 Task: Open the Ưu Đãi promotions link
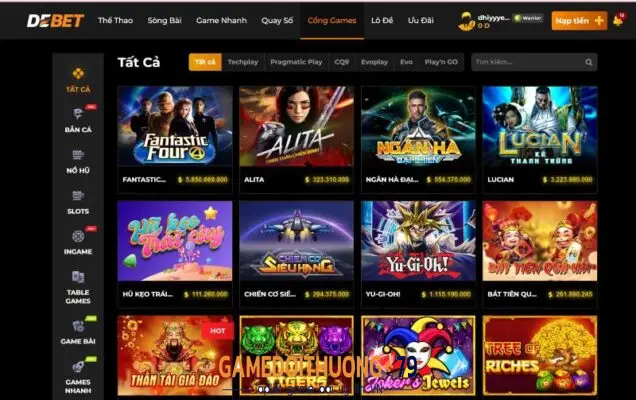(421, 20)
